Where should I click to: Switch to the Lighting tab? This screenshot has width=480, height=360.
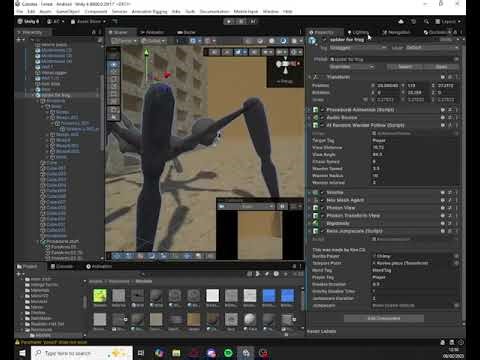pyautogui.click(x=359, y=32)
